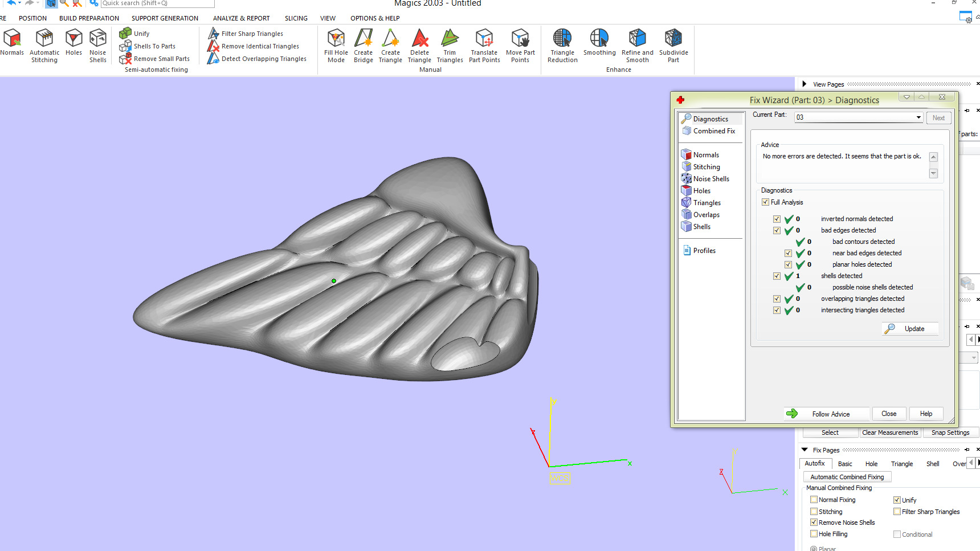This screenshot has height=551, width=980.
Task: Disable planar holes detection checkbox
Action: click(788, 264)
